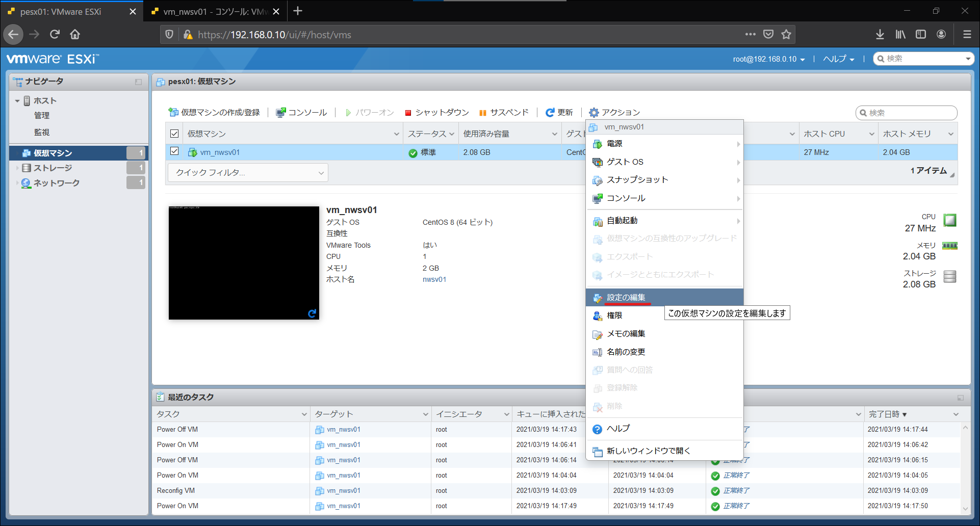Screen dimensions: 980x526
Task: Save page to Pocket icon
Action: pyautogui.click(x=768, y=35)
